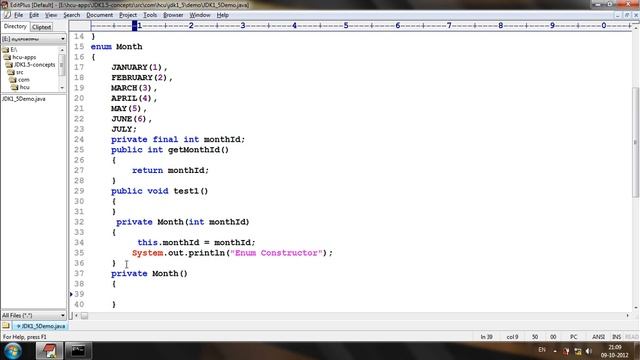Open the Tools menu
The width and height of the screenshot is (640, 360).
[150, 15]
